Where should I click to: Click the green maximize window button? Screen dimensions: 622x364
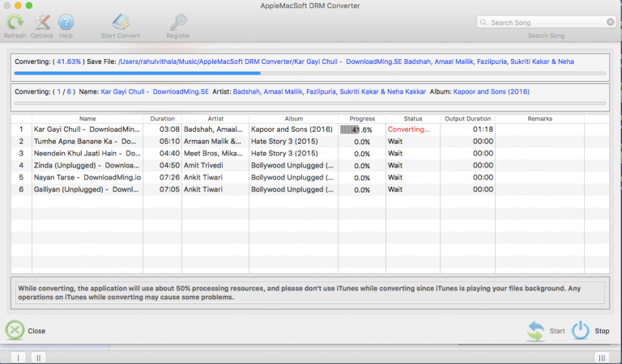click(29, 6)
